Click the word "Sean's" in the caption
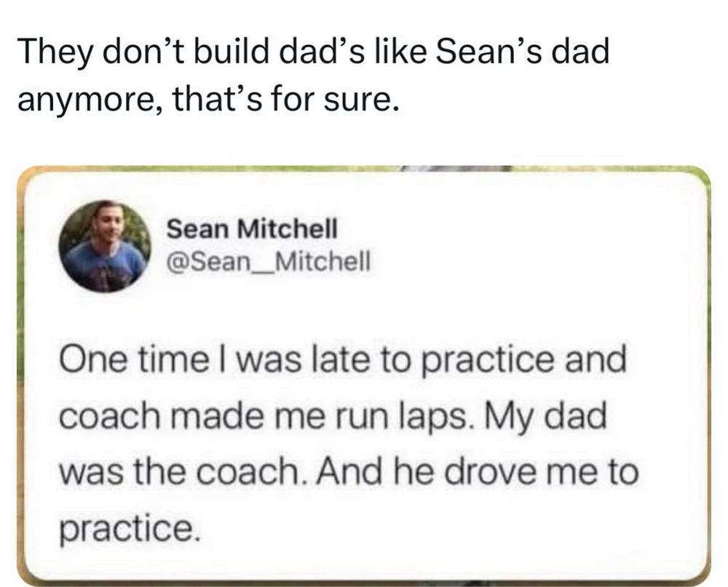Viewport: 728px width, 587px height. point(486,54)
